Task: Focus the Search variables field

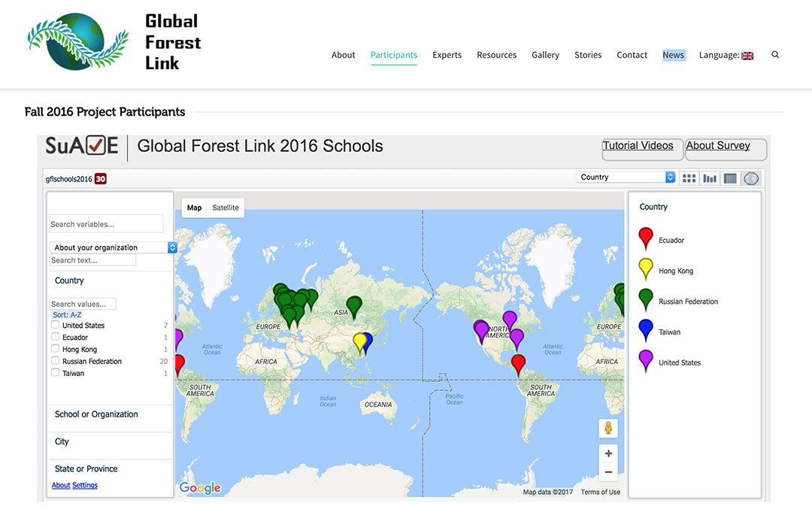Action: pos(106,224)
